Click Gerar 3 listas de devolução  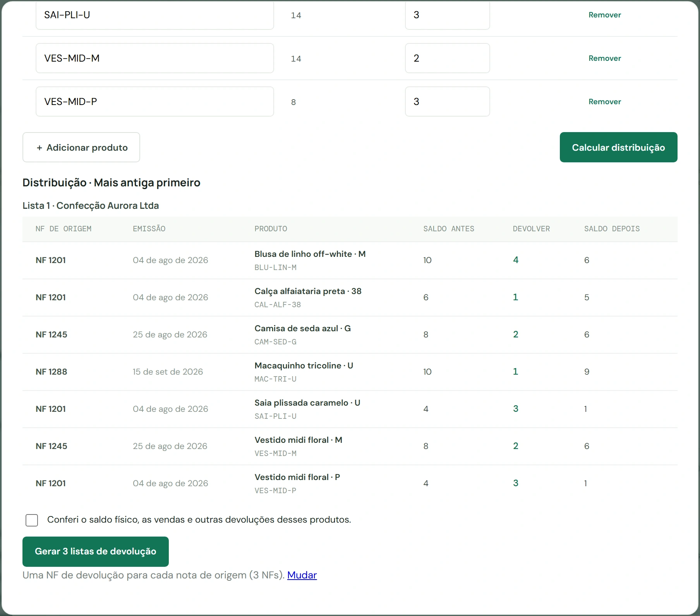click(96, 551)
